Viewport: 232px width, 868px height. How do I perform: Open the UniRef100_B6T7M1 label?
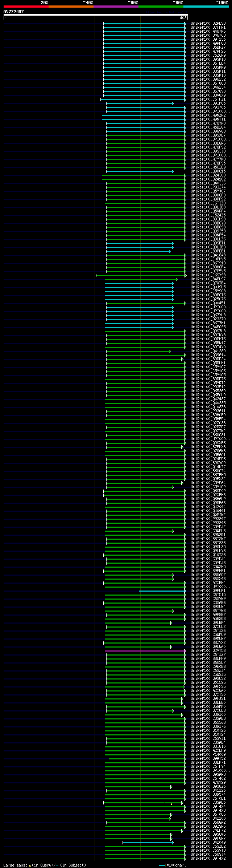tap(208, 323)
